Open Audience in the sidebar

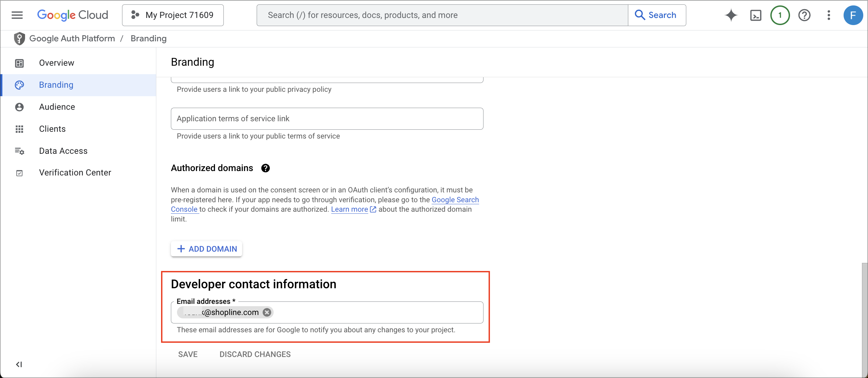coord(79,107)
